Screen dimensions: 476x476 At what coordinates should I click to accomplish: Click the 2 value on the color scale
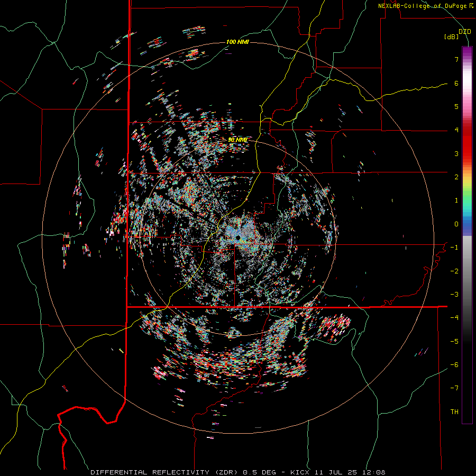[x=456, y=177]
